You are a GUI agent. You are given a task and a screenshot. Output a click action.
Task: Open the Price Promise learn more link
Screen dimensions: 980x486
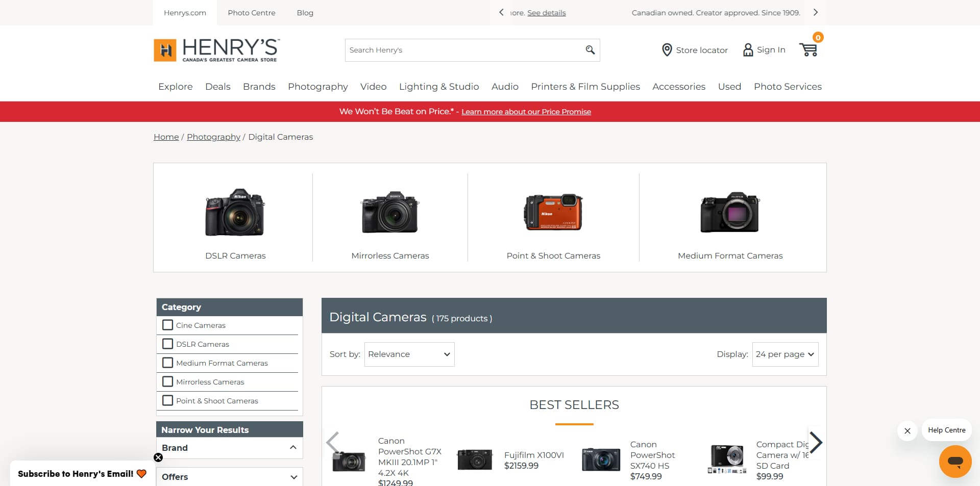tap(526, 112)
